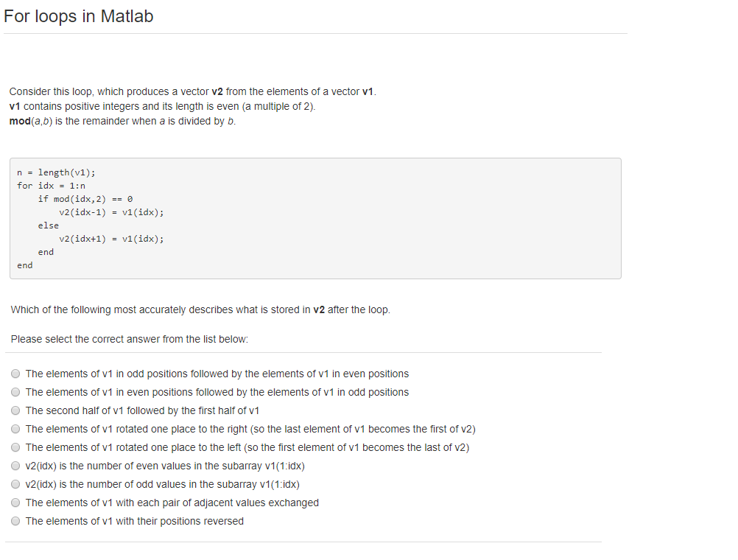
Task: Choose the second half followed by first half option
Action: click(x=141, y=410)
